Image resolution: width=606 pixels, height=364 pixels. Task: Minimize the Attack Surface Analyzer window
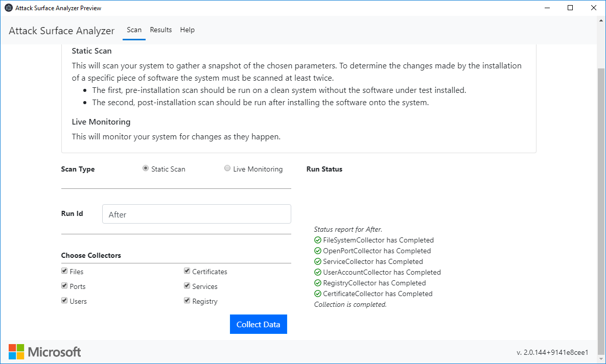pos(547,8)
